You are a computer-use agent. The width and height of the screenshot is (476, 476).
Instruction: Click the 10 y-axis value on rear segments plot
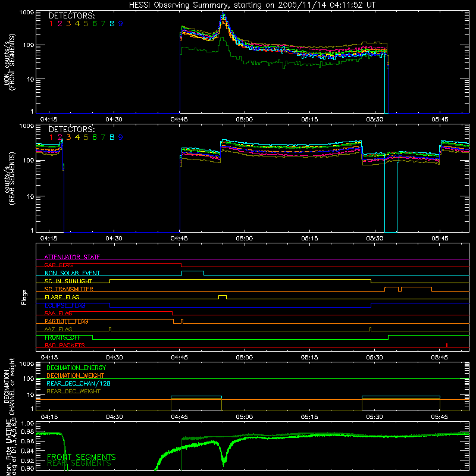[30, 196]
